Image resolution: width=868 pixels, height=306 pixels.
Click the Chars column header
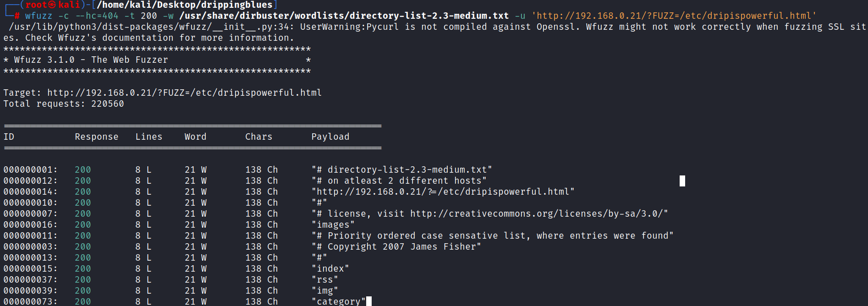(259, 137)
